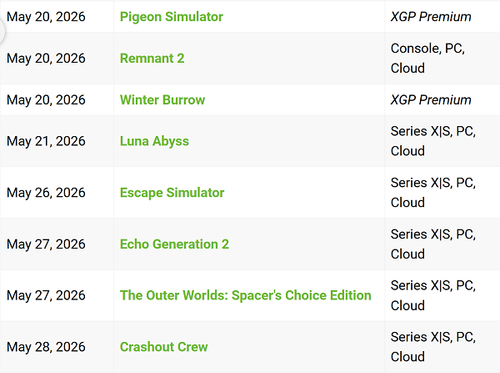Click the Echo Generation 2 link
The width and height of the screenshot is (500, 373).
174,244
